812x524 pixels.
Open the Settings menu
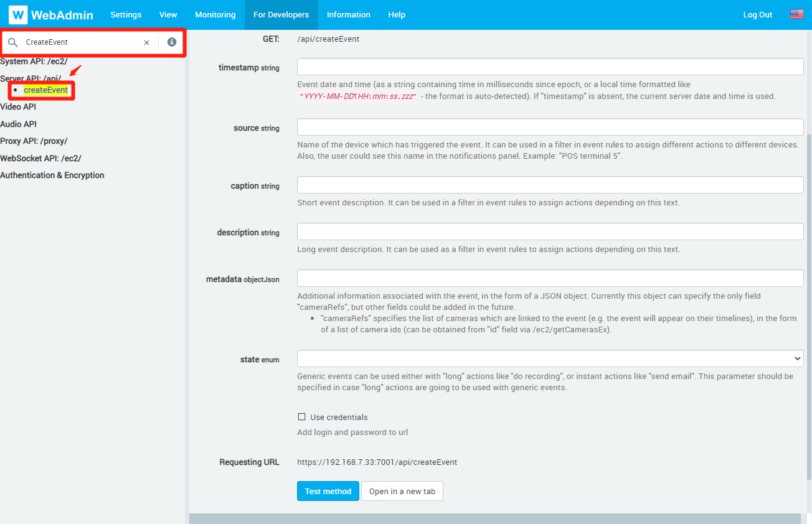[x=126, y=14]
